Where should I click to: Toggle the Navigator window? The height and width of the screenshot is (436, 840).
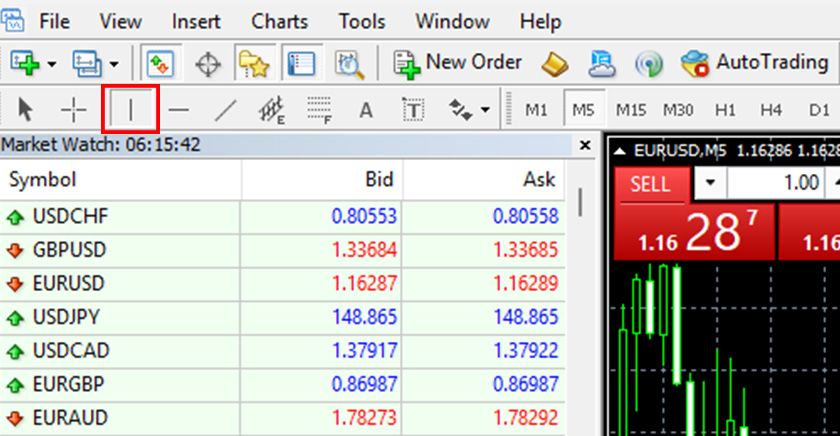coord(254,64)
